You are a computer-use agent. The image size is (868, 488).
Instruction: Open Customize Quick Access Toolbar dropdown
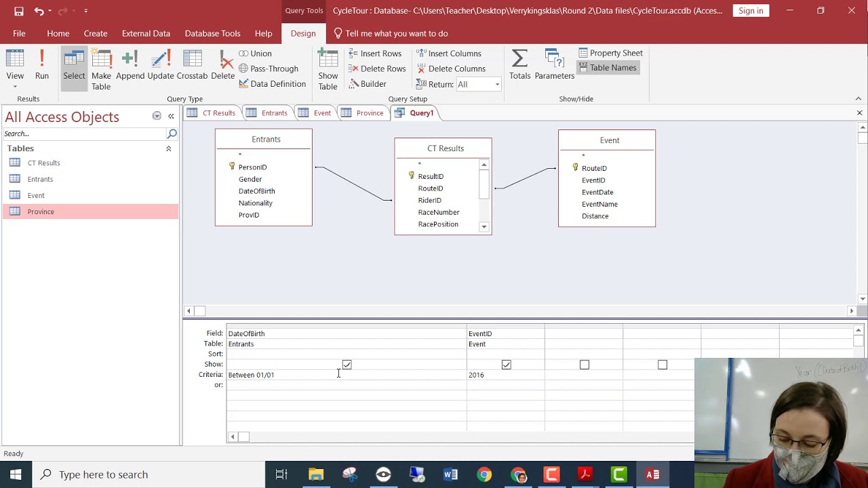coord(85,11)
